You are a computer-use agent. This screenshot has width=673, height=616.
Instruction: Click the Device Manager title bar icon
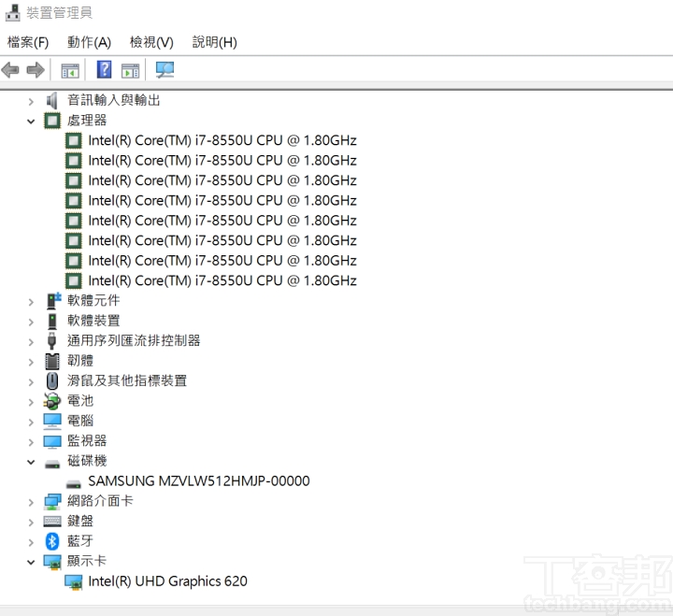[12, 12]
